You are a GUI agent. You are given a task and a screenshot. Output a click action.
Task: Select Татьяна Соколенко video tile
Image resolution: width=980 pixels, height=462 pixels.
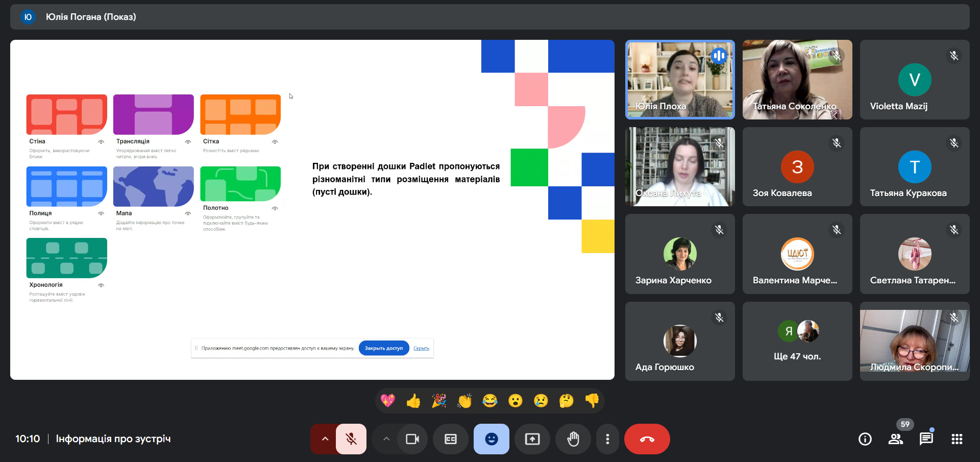click(797, 80)
